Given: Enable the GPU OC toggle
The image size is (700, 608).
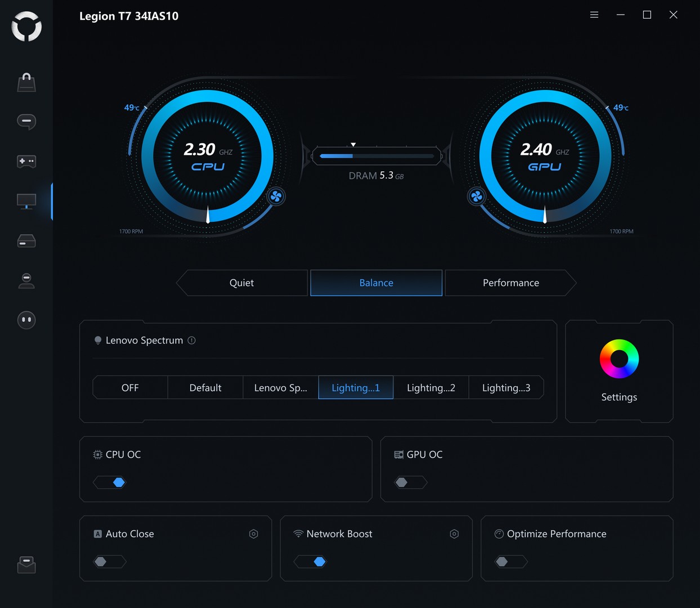Looking at the screenshot, I should pos(411,482).
